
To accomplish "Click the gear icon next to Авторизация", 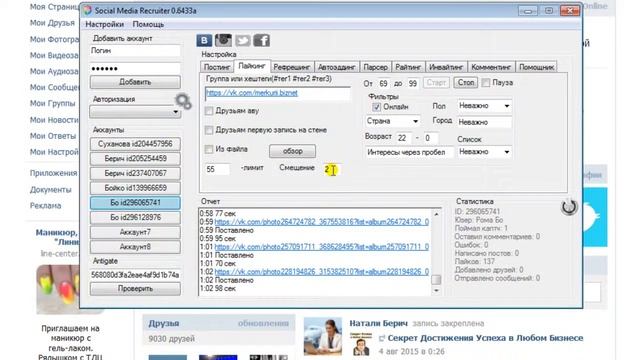I will pos(183,101).
